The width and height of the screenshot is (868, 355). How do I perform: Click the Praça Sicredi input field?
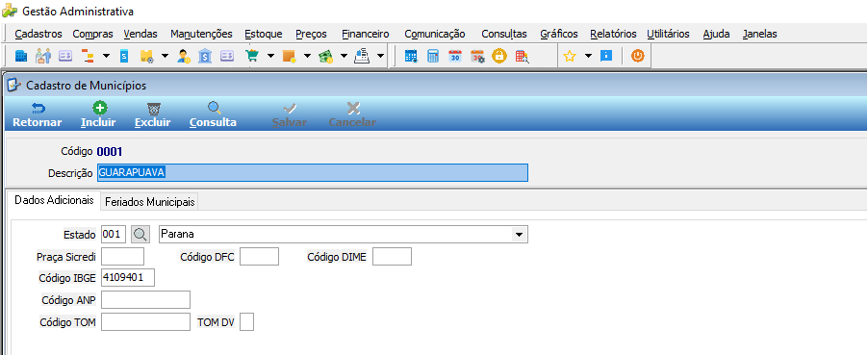coord(123,257)
